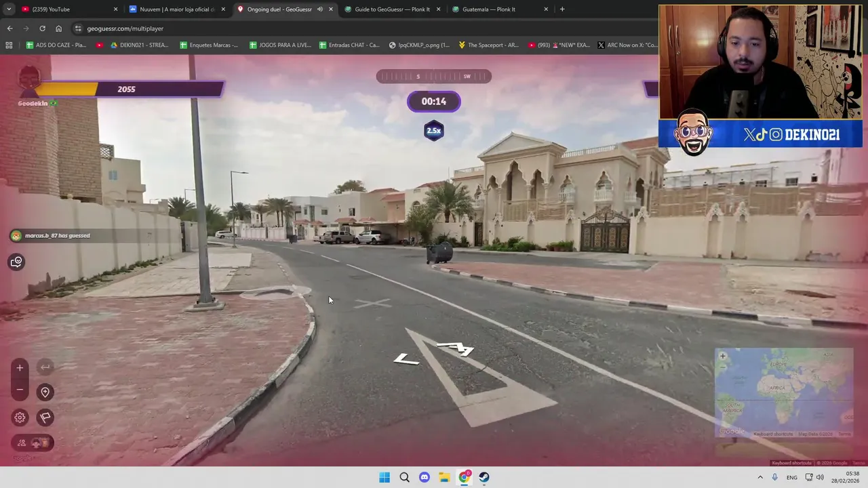Image resolution: width=868 pixels, height=488 pixels.
Task: Return to start location with arrow button
Action: [x=45, y=367]
